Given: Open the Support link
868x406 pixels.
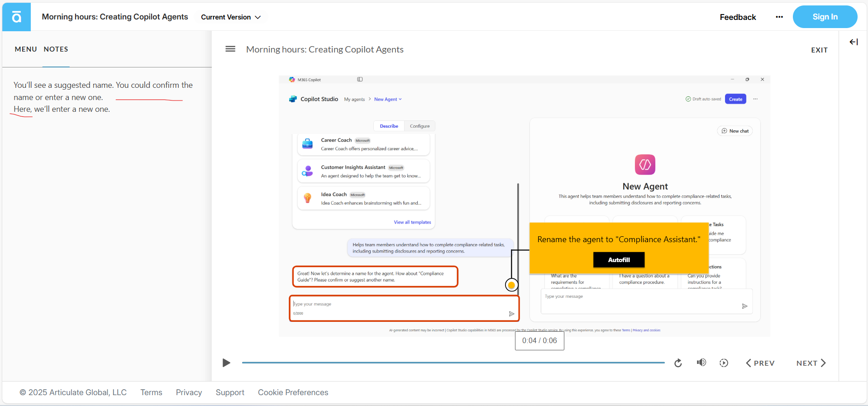Looking at the screenshot, I should point(230,392).
